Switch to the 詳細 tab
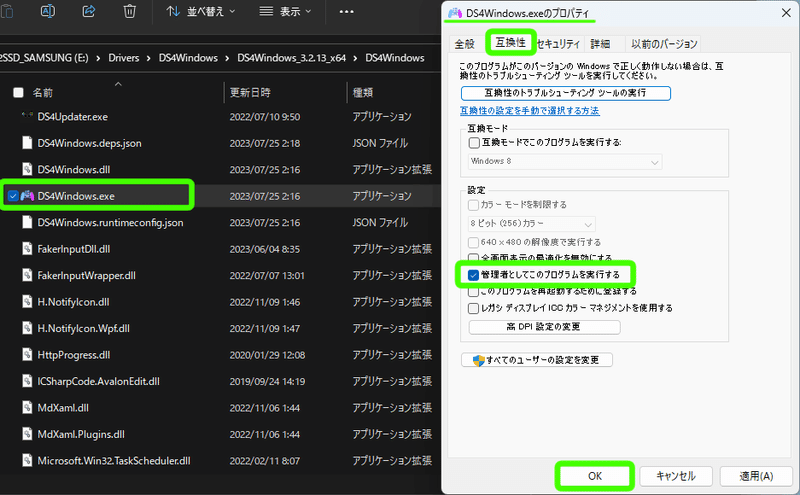 601,44
